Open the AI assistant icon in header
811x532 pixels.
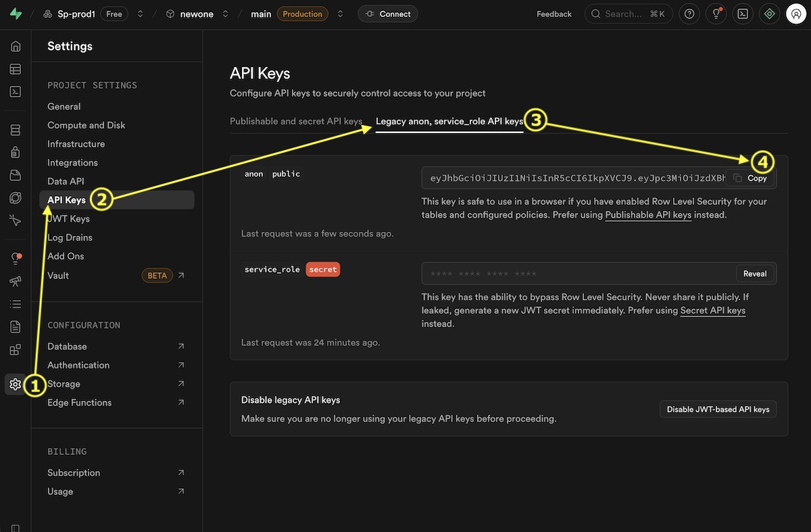coord(769,14)
